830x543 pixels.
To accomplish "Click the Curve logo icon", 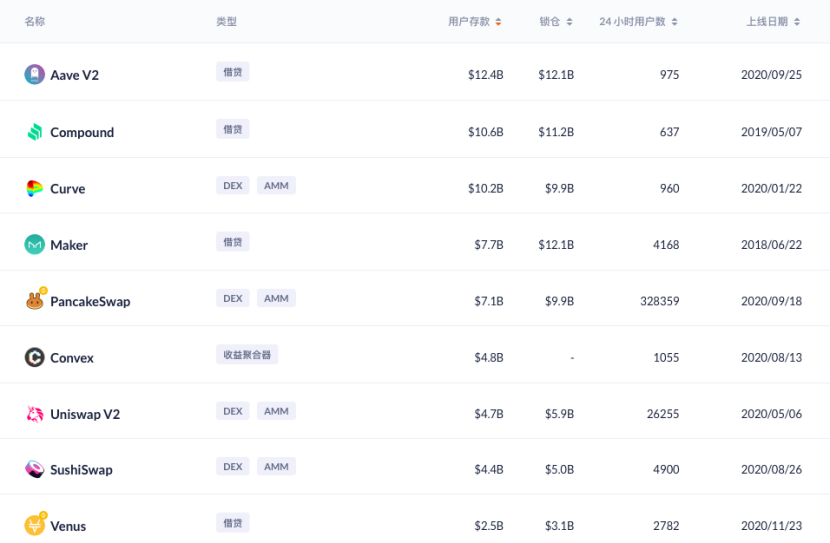I will [34, 188].
